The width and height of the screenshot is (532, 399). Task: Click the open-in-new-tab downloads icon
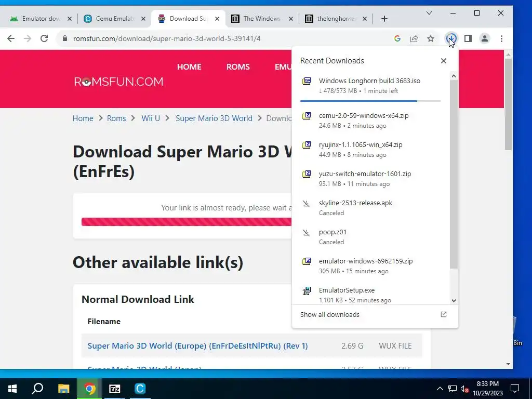(x=444, y=314)
